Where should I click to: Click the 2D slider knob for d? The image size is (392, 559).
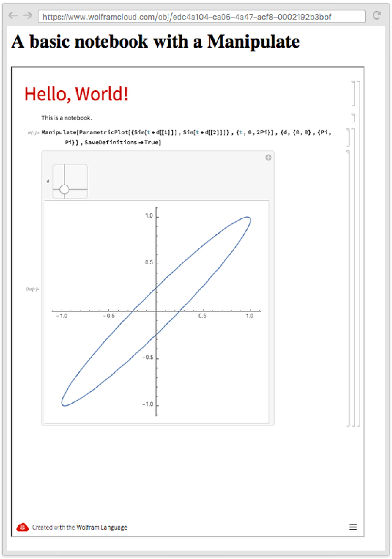64,189
